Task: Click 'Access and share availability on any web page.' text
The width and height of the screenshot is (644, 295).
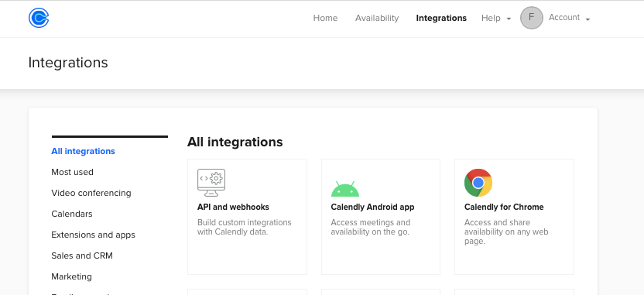Action: click(x=506, y=232)
